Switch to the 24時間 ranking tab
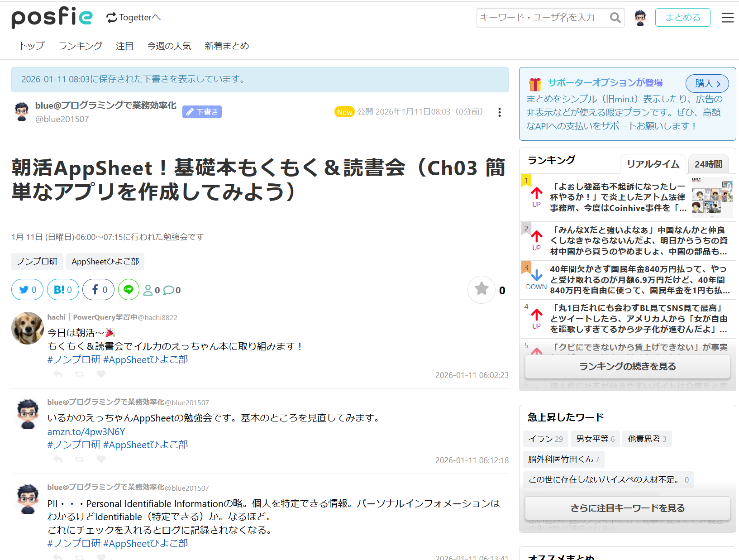739x560 pixels. coord(708,164)
